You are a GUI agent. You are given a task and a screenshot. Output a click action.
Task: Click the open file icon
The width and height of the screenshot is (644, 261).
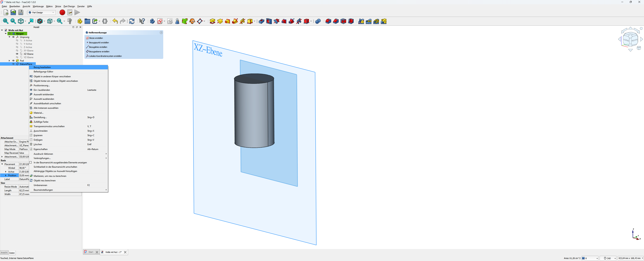tap(13, 13)
